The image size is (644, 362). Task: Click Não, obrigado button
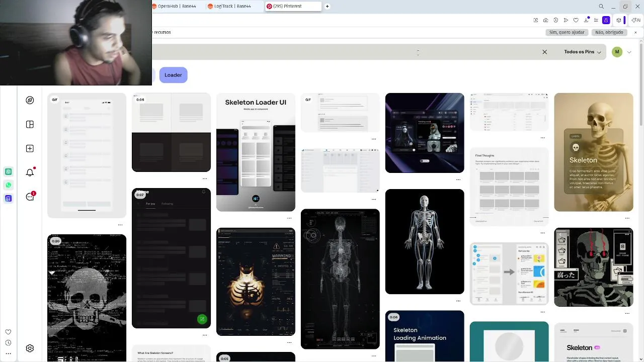(609, 32)
